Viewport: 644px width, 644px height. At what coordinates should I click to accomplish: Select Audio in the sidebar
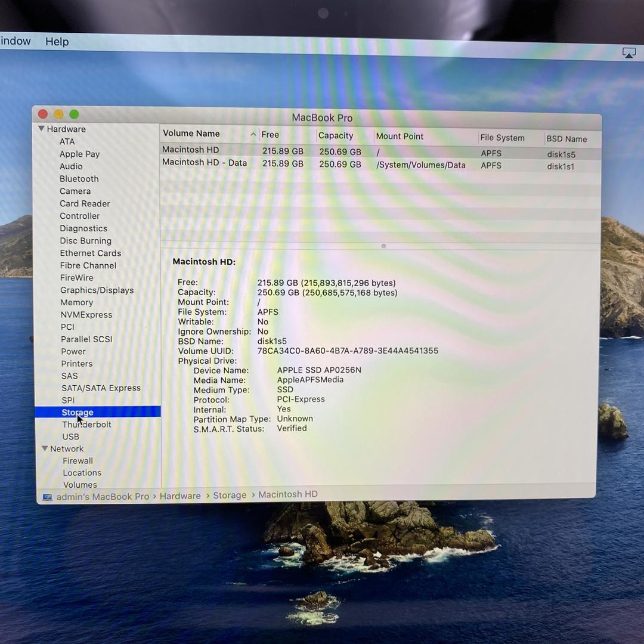[71, 166]
